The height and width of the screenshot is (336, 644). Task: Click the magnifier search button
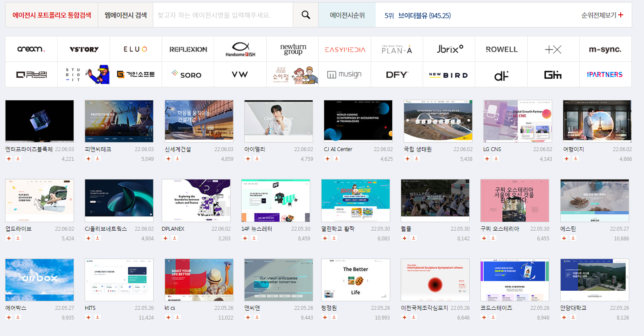coord(305,15)
